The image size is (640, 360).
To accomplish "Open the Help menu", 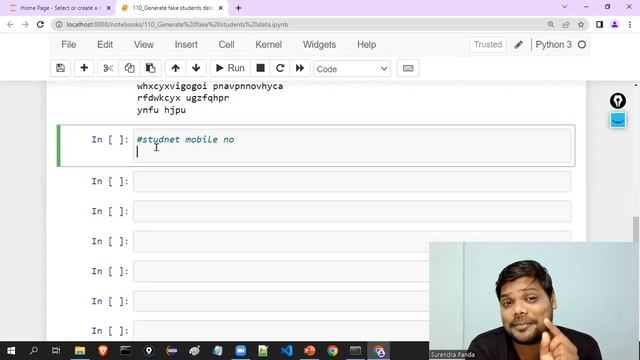I will 367,44.
